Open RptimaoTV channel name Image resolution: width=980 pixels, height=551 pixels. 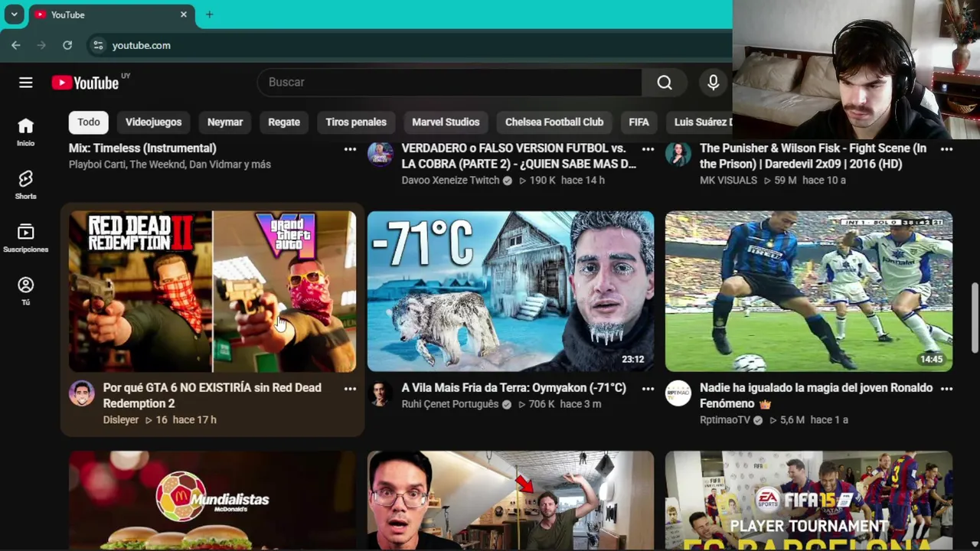pos(725,420)
